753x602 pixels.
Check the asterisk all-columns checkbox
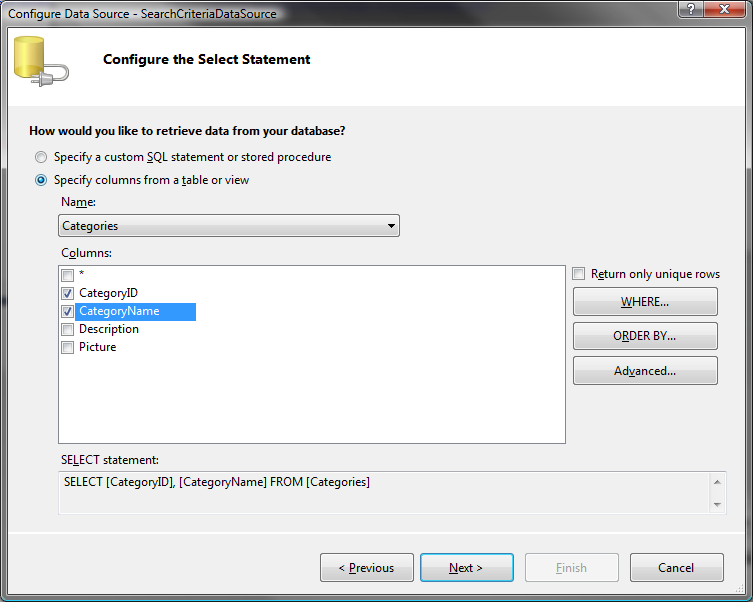67,275
